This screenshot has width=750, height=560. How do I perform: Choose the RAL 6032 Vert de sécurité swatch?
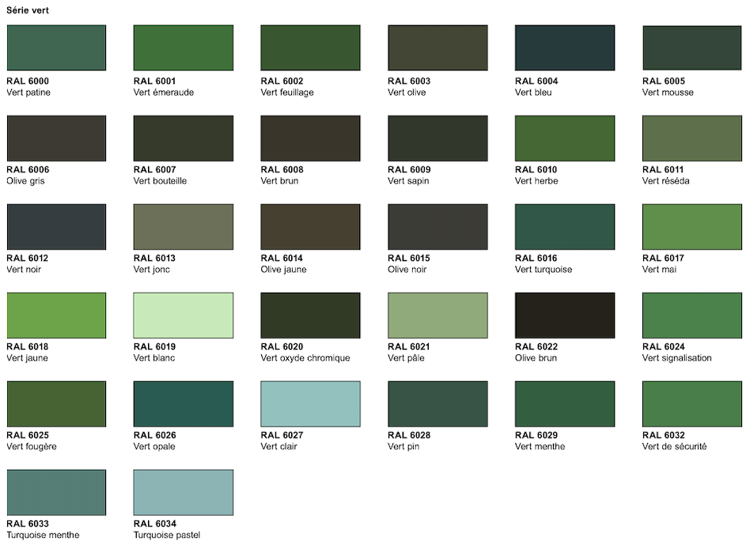tap(692, 403)
